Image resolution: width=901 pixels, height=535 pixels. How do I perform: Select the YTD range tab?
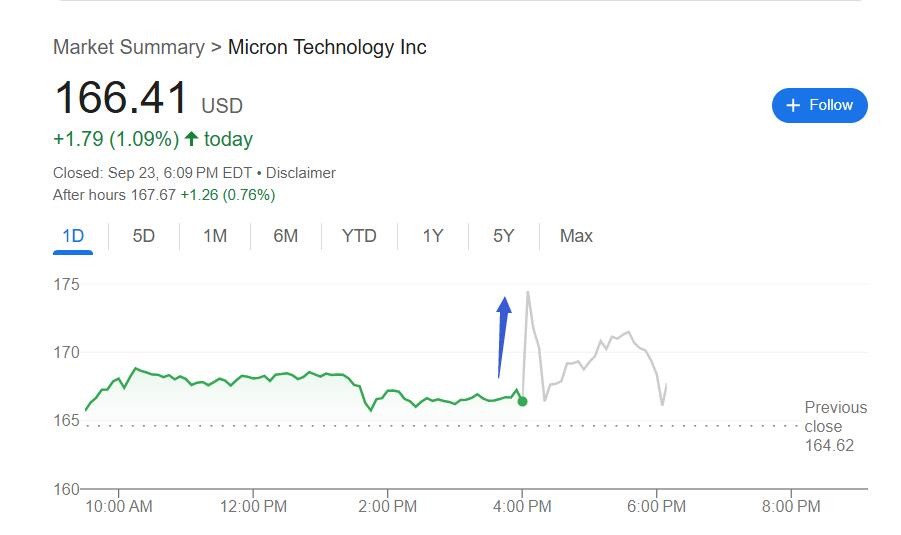pos(359,236)
